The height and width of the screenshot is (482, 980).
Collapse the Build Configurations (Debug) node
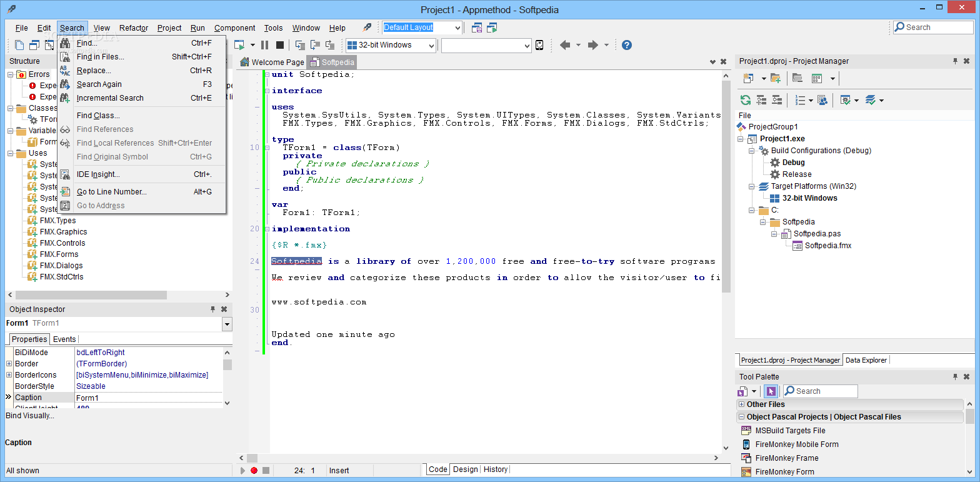(x=752, y=151)
